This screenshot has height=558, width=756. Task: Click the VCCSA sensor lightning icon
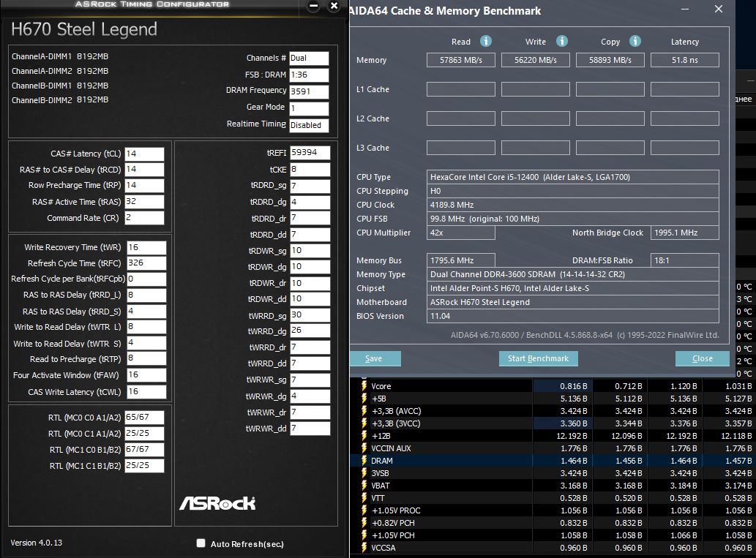[364, 548]
